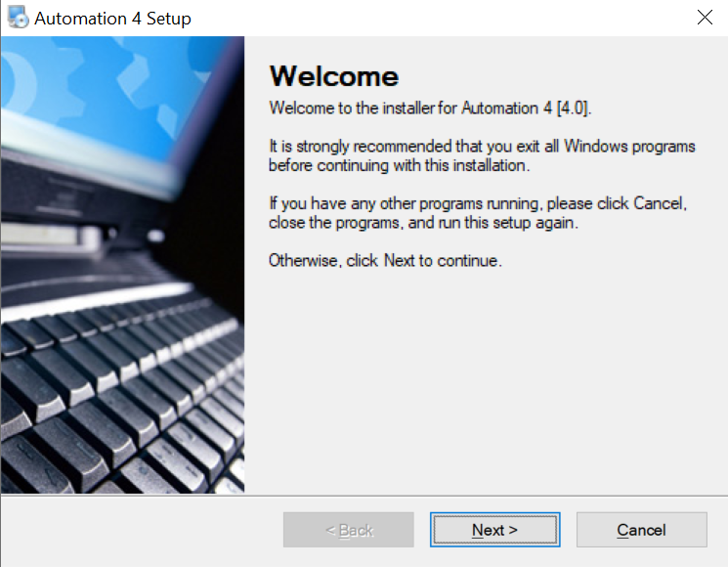Image resolution: width=728 pixels, height=567 pixels.
Task: Click the greyed-out Back button
Action: (349, 530)
